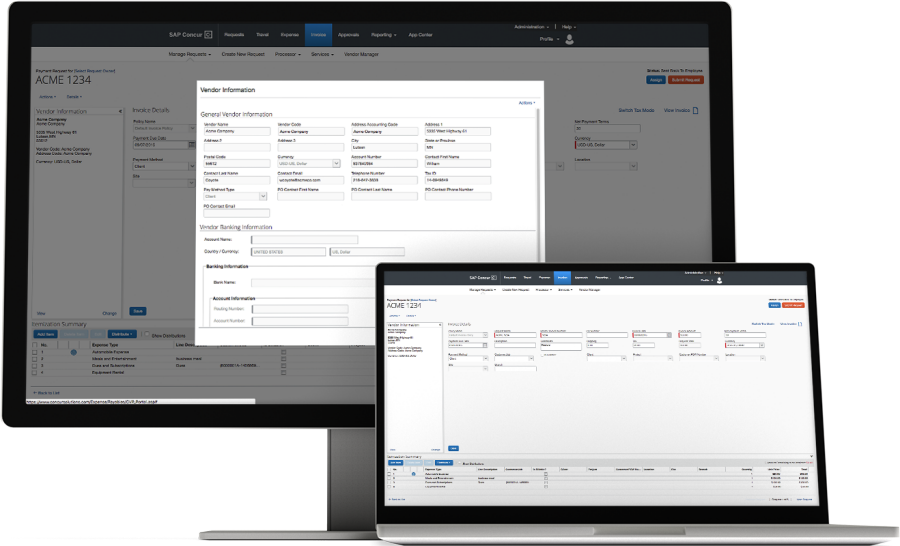Screen dimensions: 900x546
Task: Click the blue Save button on laptop
Action: [x=453, y=448]
